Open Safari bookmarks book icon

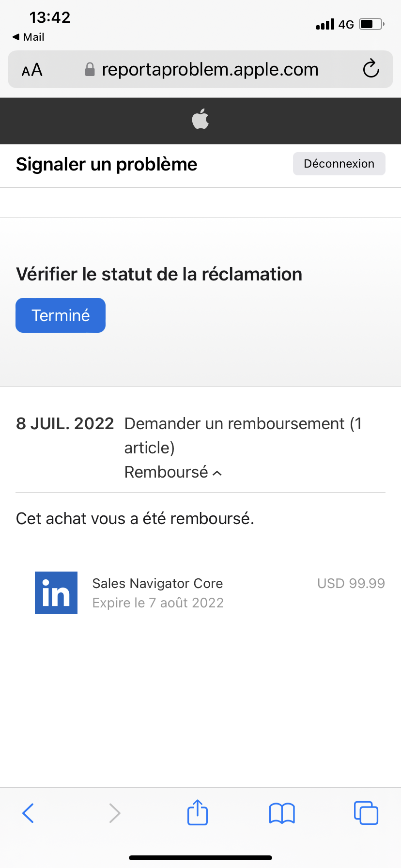282,813
